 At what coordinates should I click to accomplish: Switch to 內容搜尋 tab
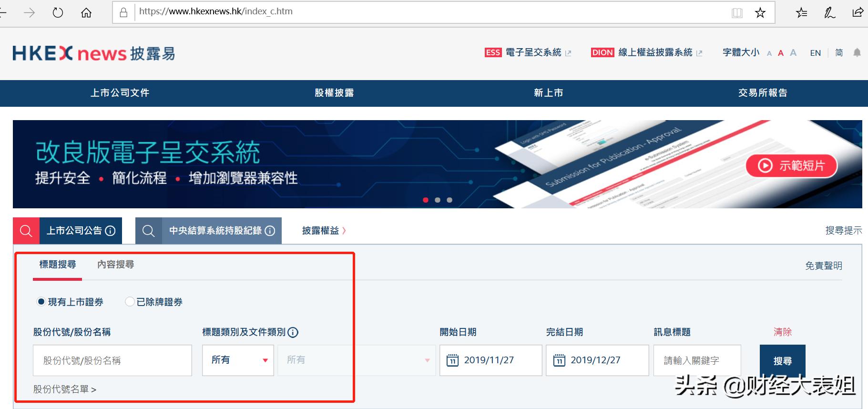click(x=116, y=264)
